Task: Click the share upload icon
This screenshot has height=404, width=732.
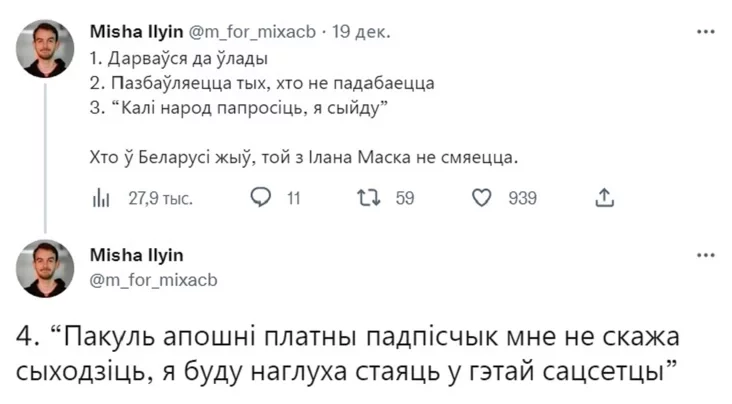Action: pyautogui.click(x=604, y=198)
